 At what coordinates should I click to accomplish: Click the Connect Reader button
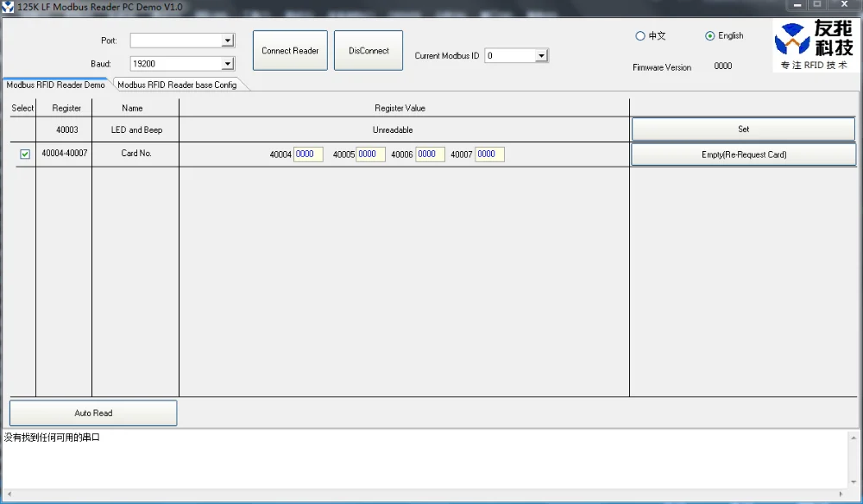[x=290, y=51]
